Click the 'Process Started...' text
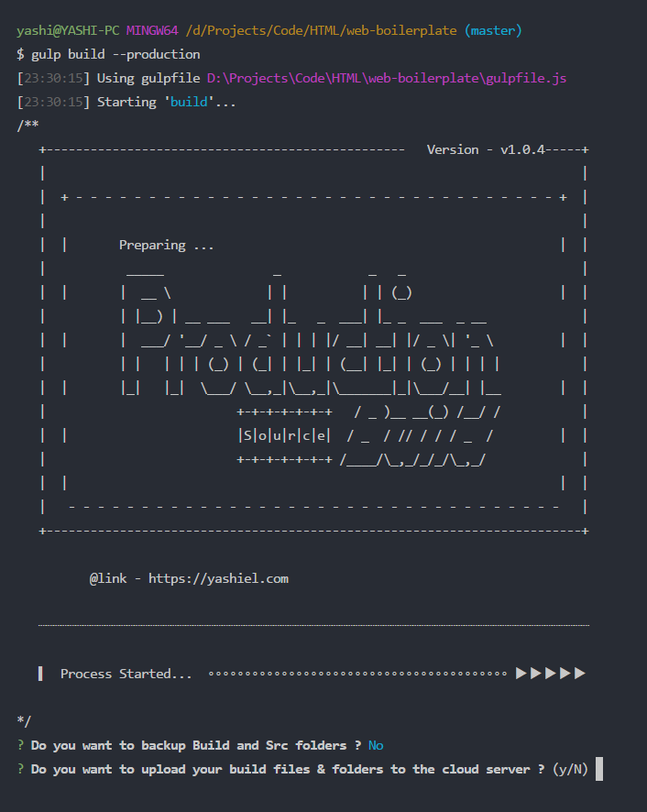 tap(126, 674)
